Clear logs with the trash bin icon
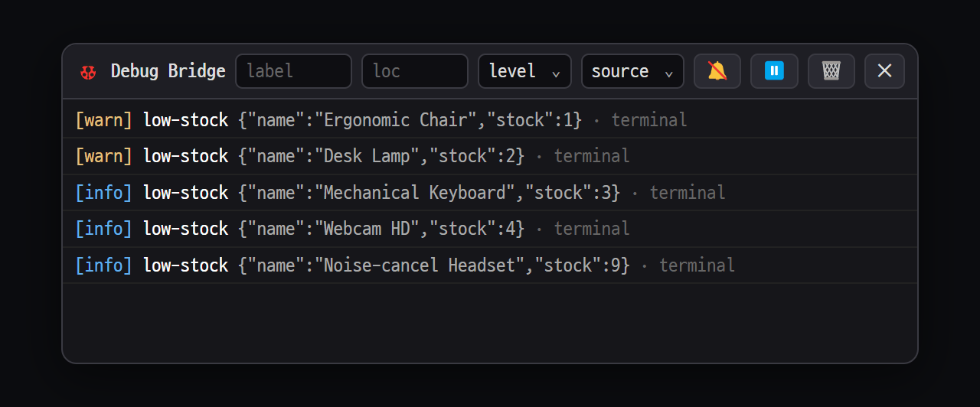The height and width of the screenshot is (407, 980). coord(831,71)
